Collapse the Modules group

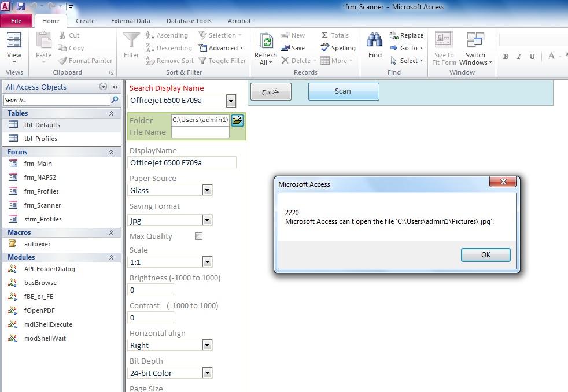click(x=111, y=257)
